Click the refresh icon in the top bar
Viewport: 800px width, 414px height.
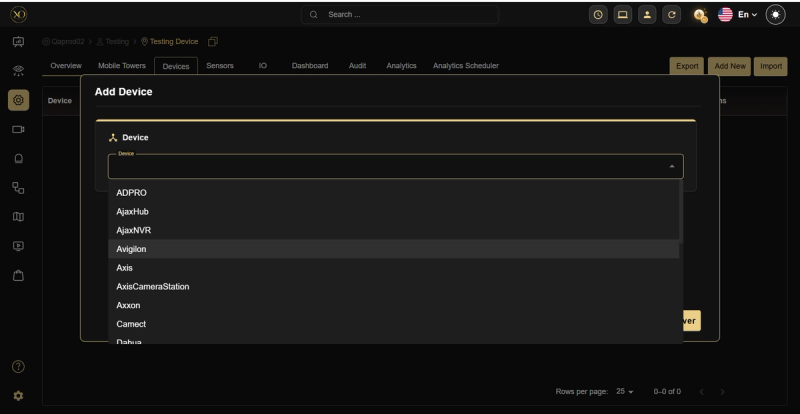pos(671,15)
